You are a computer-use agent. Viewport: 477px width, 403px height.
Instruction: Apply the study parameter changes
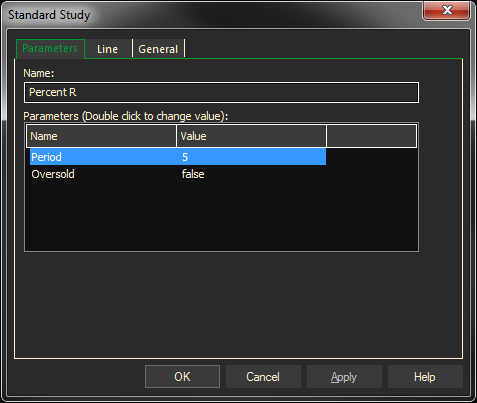tap(344, 377)
